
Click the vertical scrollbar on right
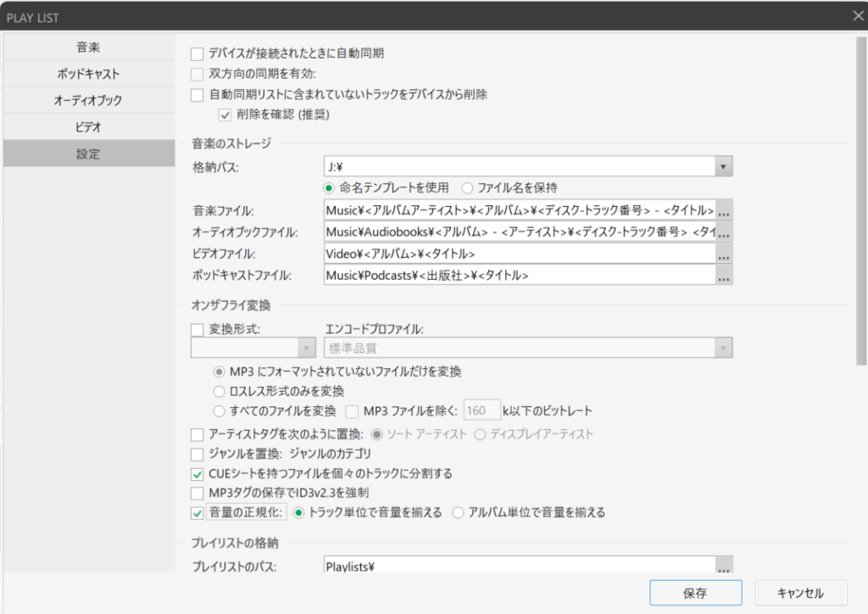[861, 204]
